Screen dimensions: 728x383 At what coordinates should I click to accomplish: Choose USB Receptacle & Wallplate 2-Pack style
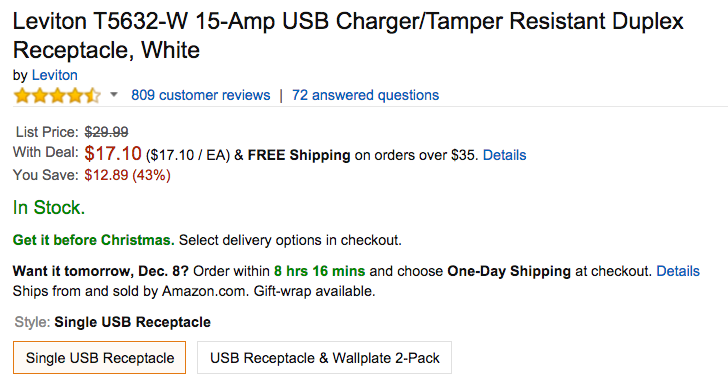click(325, 357)
